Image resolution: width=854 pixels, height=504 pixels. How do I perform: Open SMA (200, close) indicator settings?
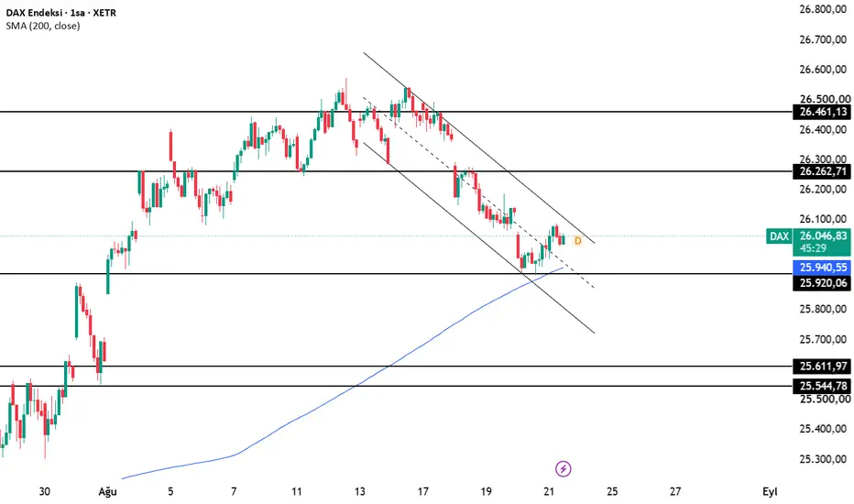[x=43, y=26]
